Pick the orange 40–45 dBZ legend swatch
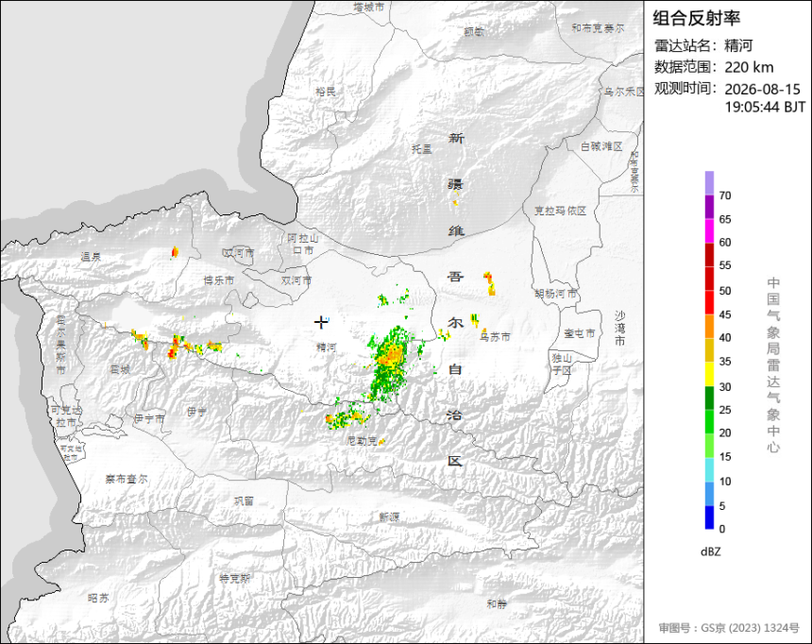The width and height of the screenshot is (812, 644). (x=709, y=327)
